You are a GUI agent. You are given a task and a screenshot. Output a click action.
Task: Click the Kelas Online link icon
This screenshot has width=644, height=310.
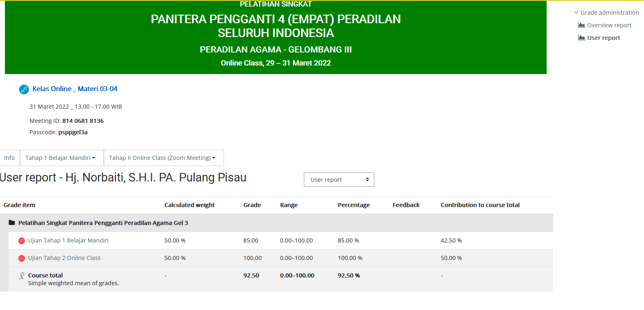pos(24,90)
